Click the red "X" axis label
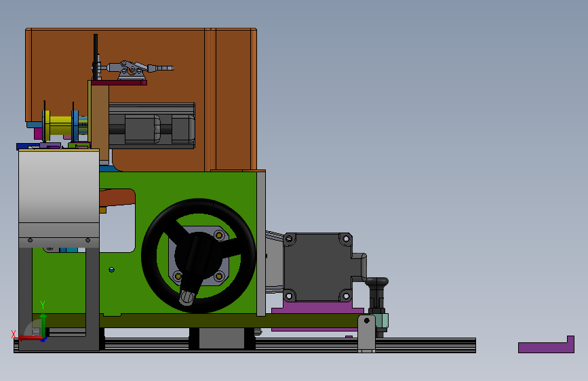 coord(14,334)
